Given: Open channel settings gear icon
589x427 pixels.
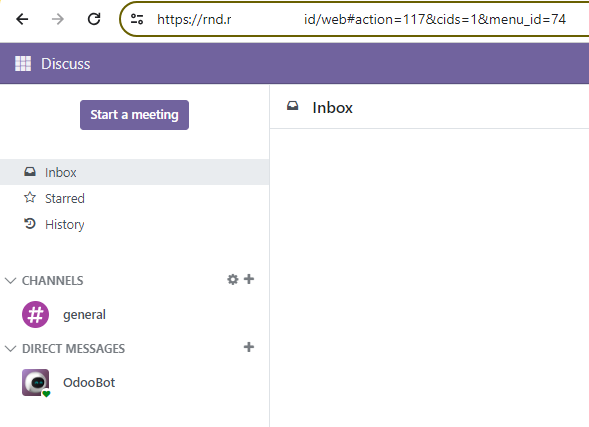Looking at the screenshot, I should tap(233, 279).
